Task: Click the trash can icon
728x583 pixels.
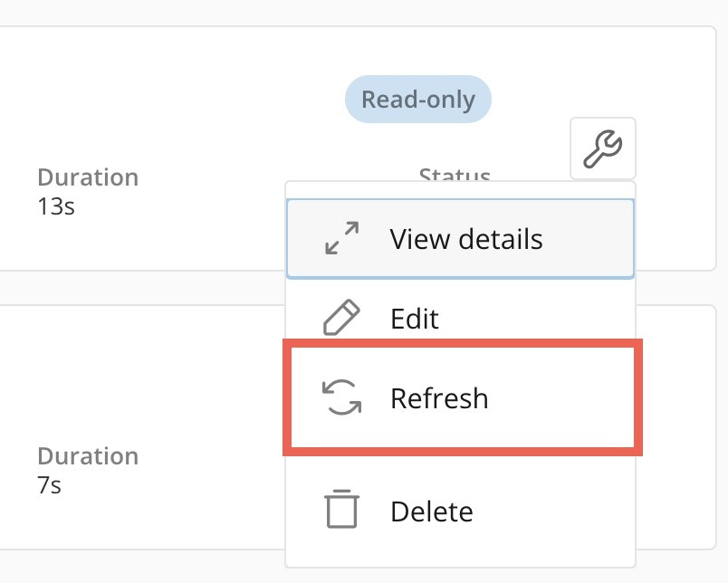Action: point(341,510)
